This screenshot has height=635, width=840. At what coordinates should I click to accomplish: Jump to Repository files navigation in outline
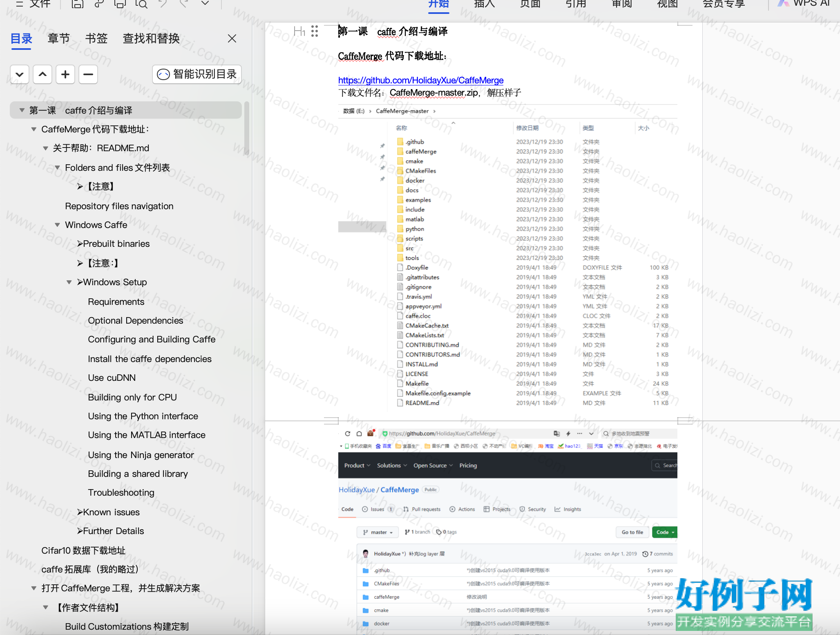(119, 206)
